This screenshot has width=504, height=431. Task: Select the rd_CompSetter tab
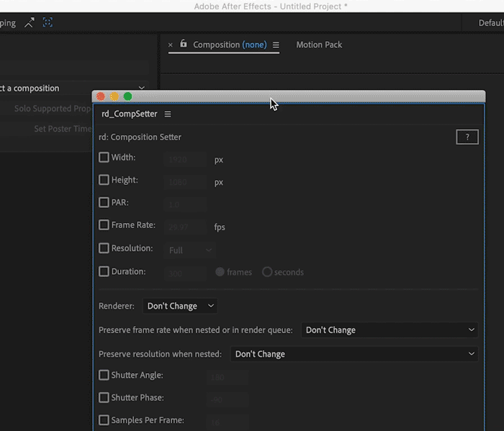tap(129, 114)
